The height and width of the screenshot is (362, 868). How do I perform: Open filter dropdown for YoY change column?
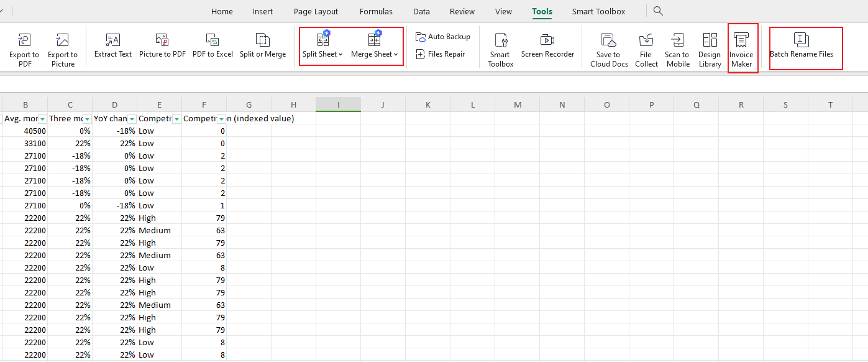tap(132, 119)
